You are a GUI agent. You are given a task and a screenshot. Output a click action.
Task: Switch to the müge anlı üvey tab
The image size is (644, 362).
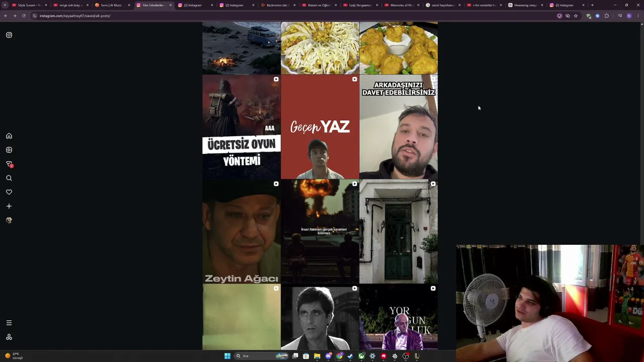click(71, 5)
